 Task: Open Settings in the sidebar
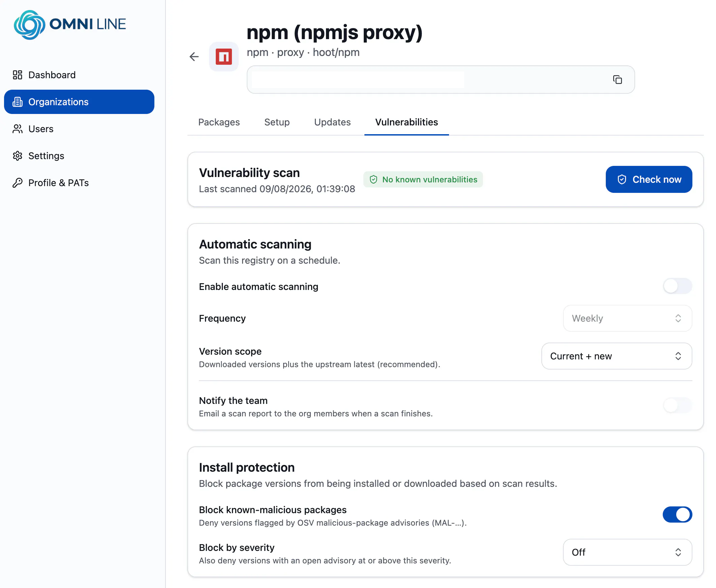click(79, 156)
